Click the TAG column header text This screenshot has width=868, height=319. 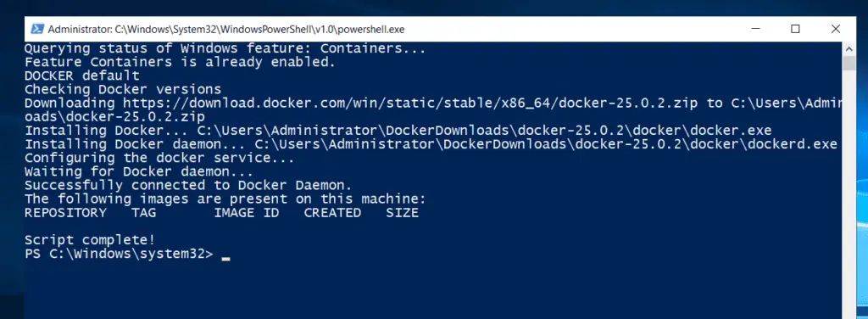143,213
